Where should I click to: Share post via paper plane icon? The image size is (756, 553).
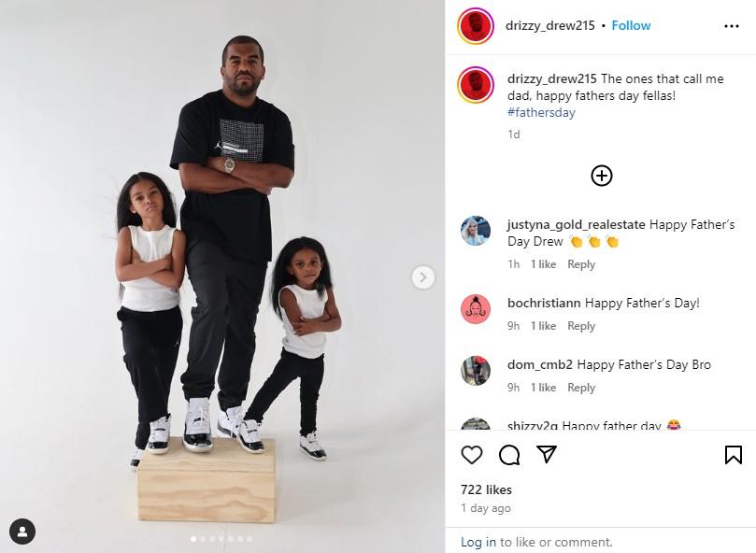(x=547, y=454)
